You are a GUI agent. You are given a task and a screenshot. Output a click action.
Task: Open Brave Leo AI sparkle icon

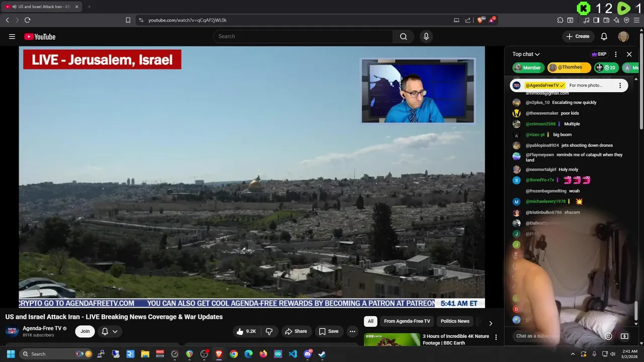pos(616,20)
